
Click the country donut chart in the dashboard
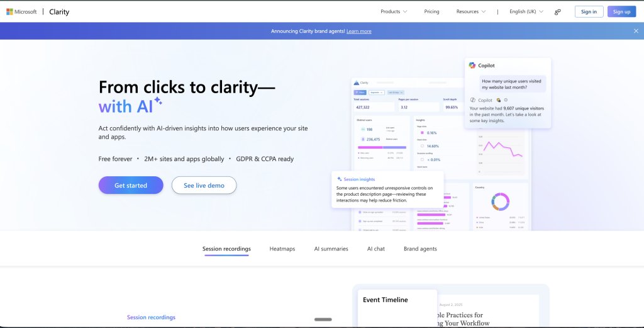[x=500, y=202]
